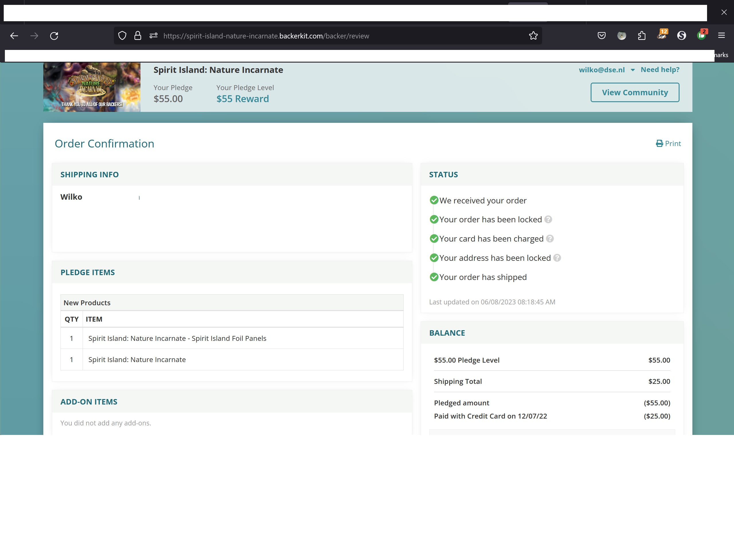The height and width of the screenshot is (560, 734).
Task: Open the Firefox hamburger menu
Action: tap(721, 35)
